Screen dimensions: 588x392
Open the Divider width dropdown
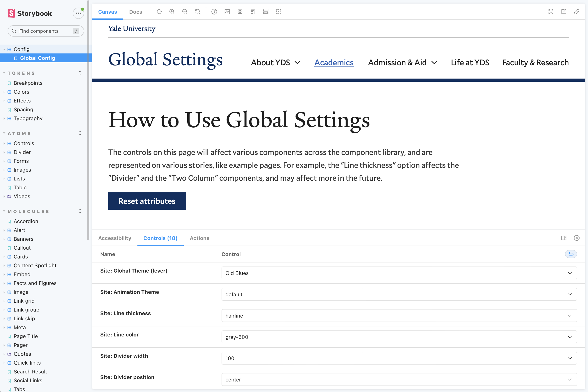coord(399,358)
